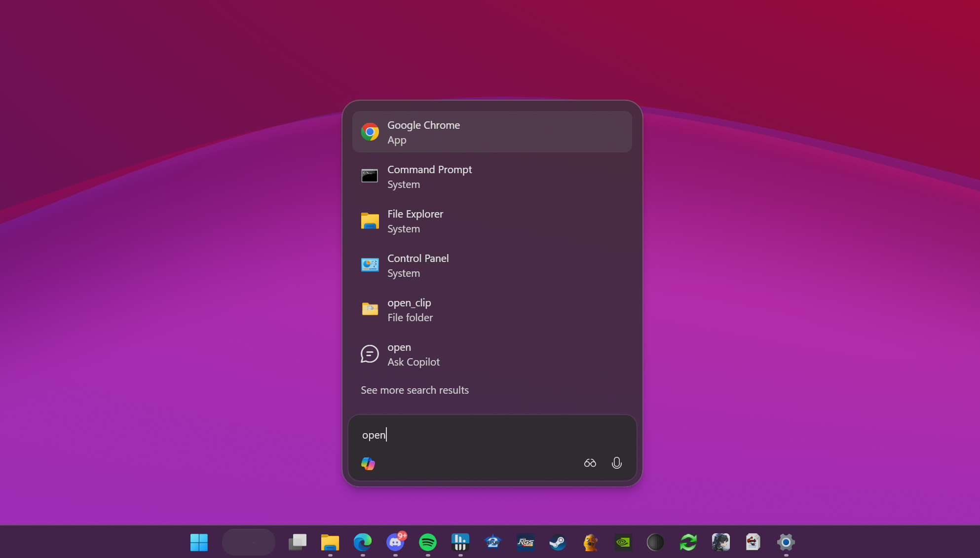Click the taskbar search pill

249,542
